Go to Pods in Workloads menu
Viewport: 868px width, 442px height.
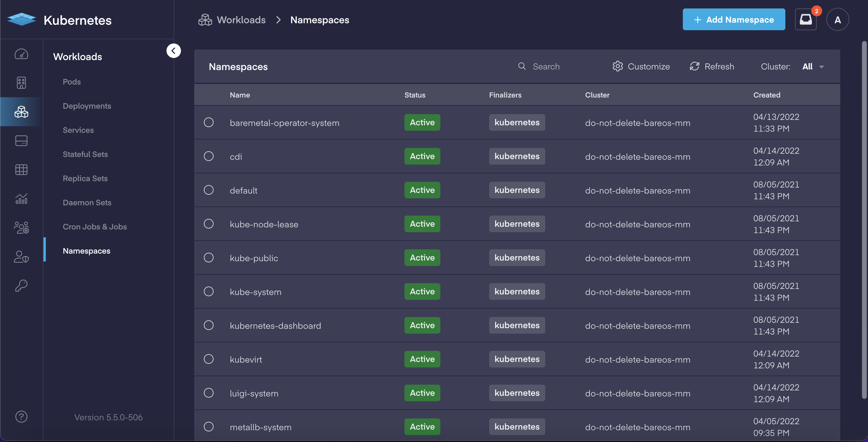tap(72, 82)
